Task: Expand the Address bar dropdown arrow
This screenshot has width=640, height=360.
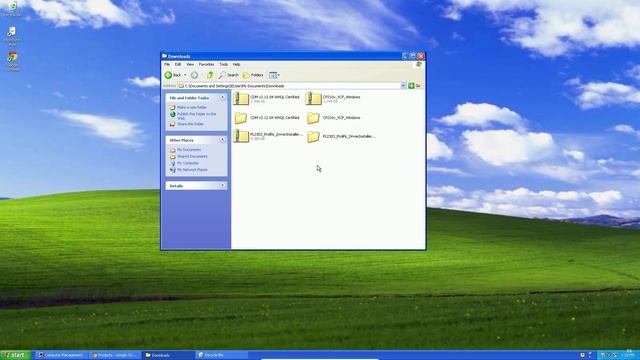Action: (x=403, y=86)
